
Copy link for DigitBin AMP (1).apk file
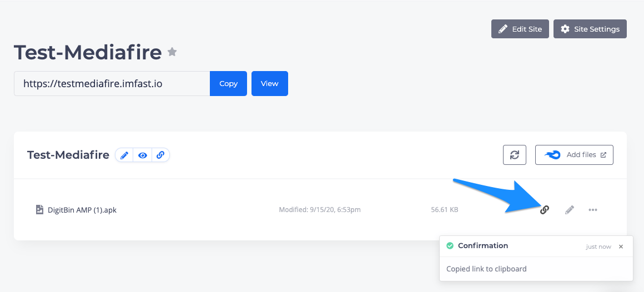(544, 210)
